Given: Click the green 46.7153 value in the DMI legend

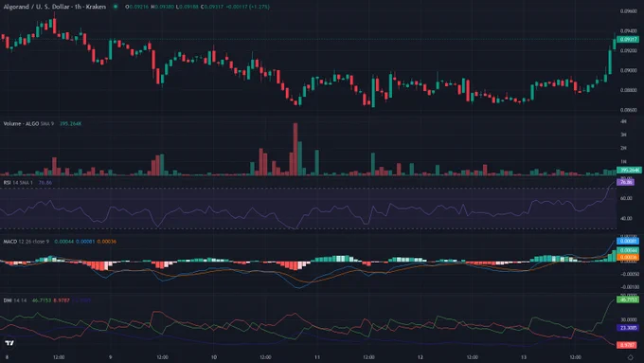Looking at the screenshot, I should tap(42, 300).
